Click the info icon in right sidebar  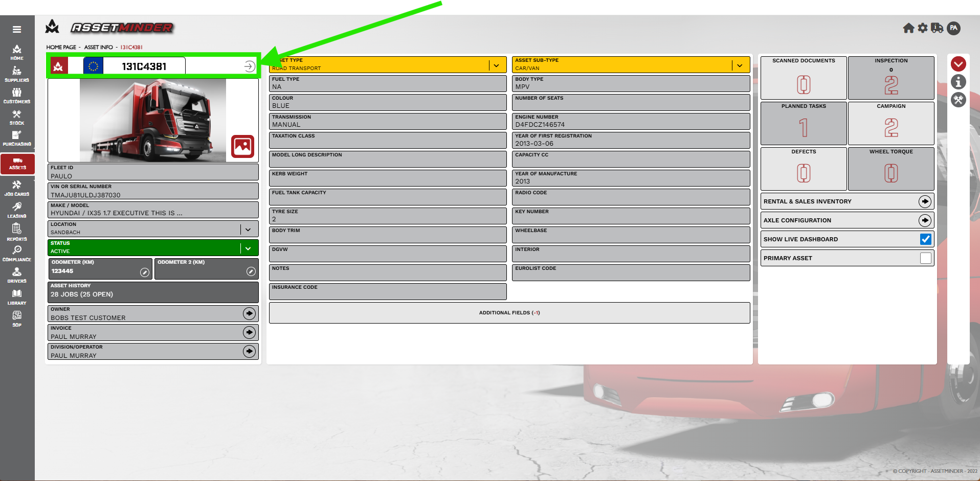pyautogui.click(x=958, y=82)
